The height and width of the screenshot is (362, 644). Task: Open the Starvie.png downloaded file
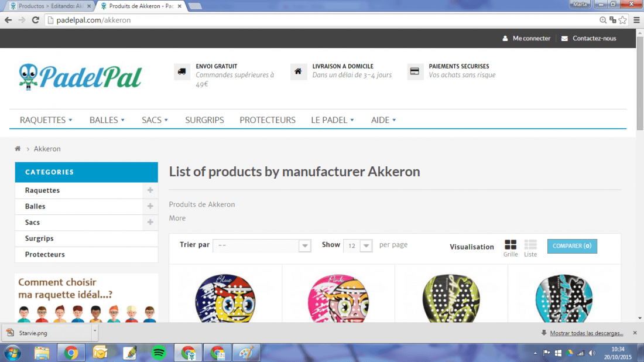click(47, 333)
